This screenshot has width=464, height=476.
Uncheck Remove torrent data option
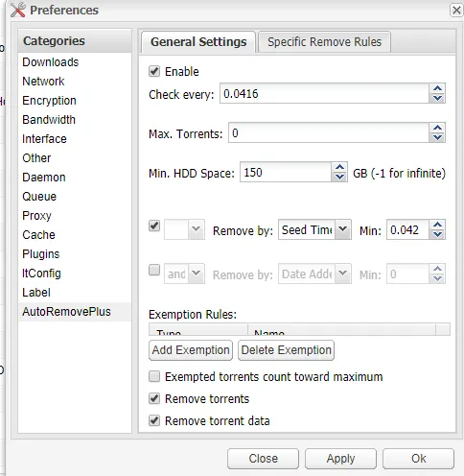click(x=154, y=420)
